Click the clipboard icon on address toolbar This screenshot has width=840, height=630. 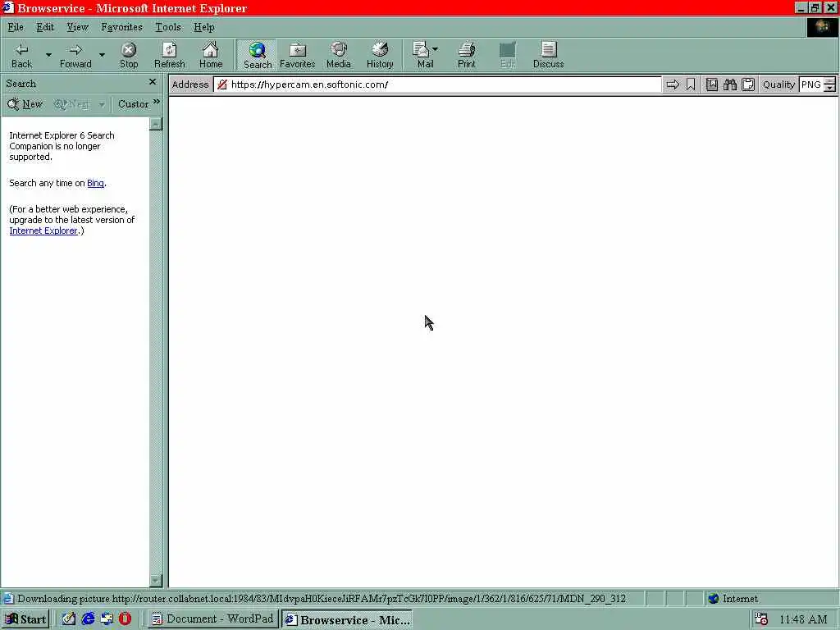click(748, 84)
